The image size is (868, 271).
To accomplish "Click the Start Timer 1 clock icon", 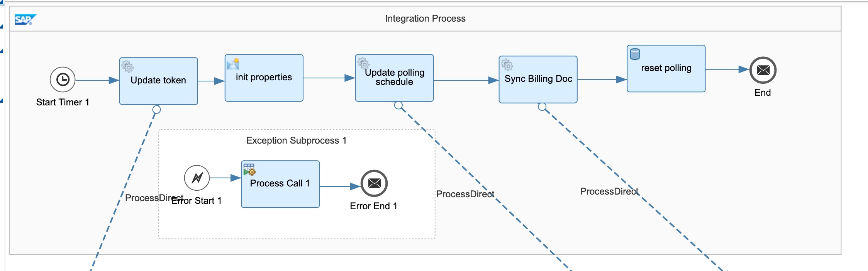I will (63, 80).
